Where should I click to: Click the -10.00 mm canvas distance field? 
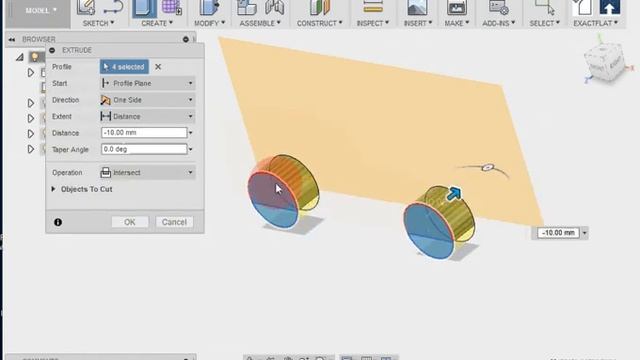(558, 233)
